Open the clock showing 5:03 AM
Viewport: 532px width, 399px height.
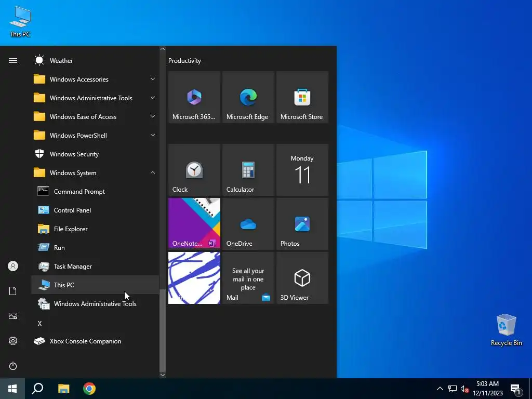pos(487,389)
